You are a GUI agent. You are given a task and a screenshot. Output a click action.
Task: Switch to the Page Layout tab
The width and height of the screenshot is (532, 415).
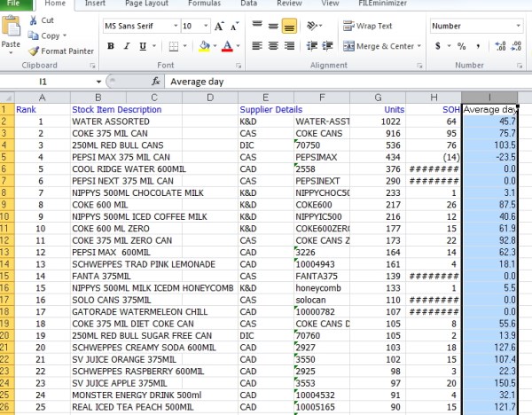tap(146, 4)
